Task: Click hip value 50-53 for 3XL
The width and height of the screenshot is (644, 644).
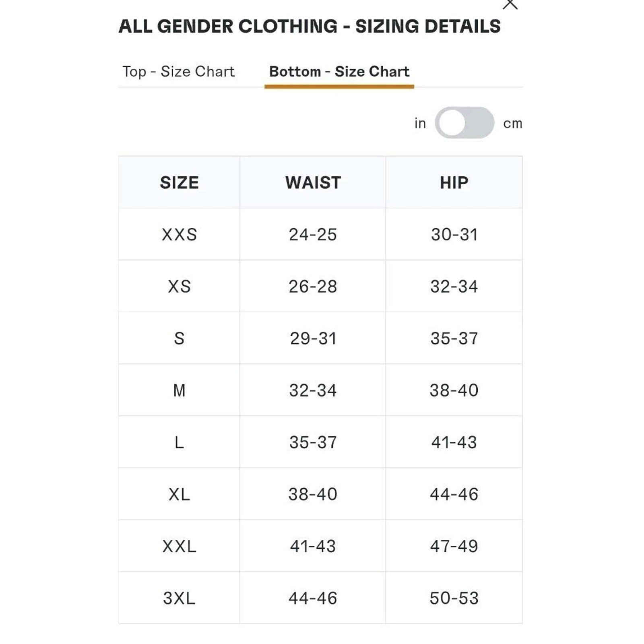Action: (x=454, y=598)
